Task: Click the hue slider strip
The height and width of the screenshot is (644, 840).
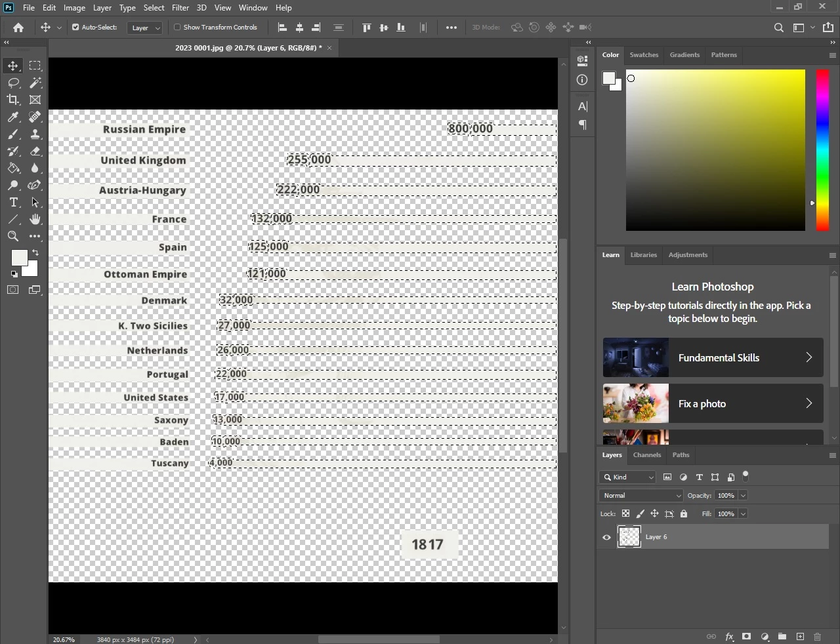Action: pyautogui.click(x=822, y=150)
